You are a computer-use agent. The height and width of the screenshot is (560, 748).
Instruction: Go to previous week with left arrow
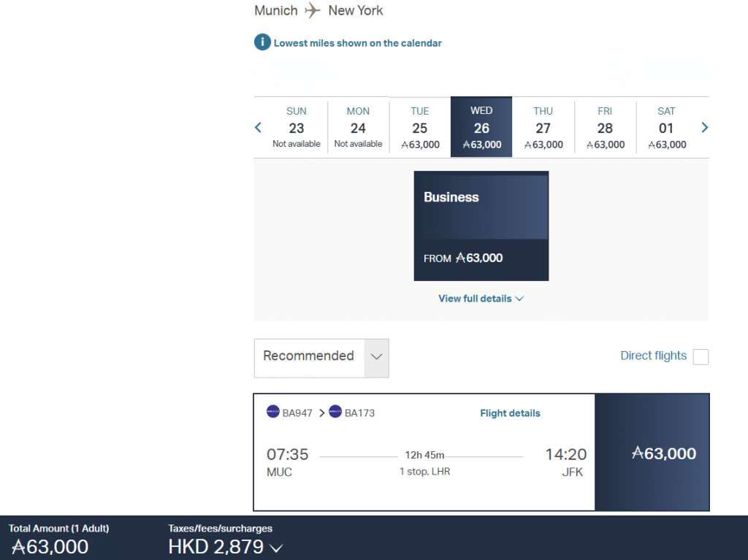pos(258,128)
